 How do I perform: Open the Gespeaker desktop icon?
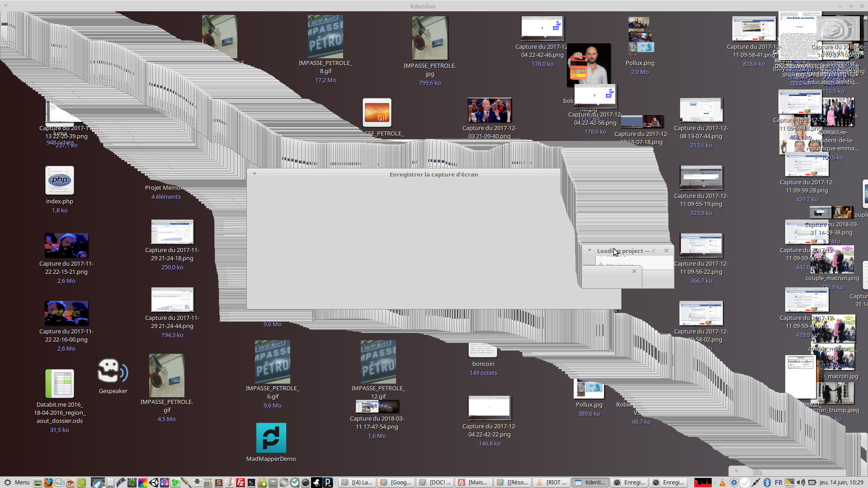pyautogui.click(x=113, y=371)
